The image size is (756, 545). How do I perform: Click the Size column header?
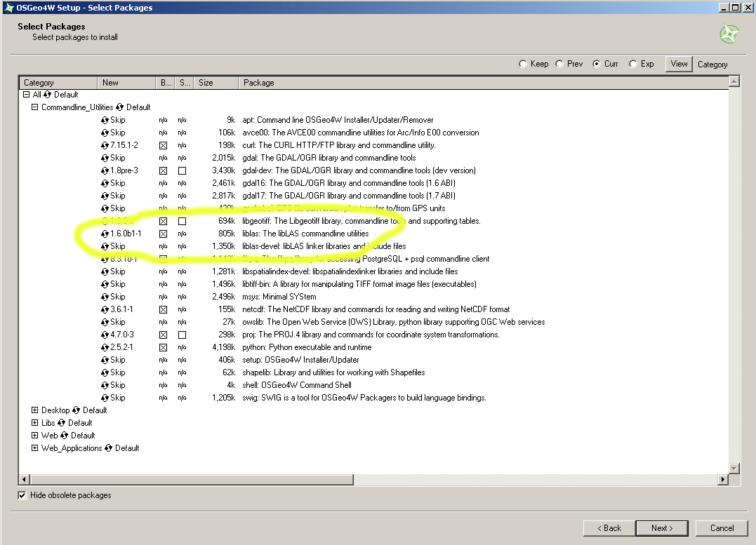[x=216, y=83]
